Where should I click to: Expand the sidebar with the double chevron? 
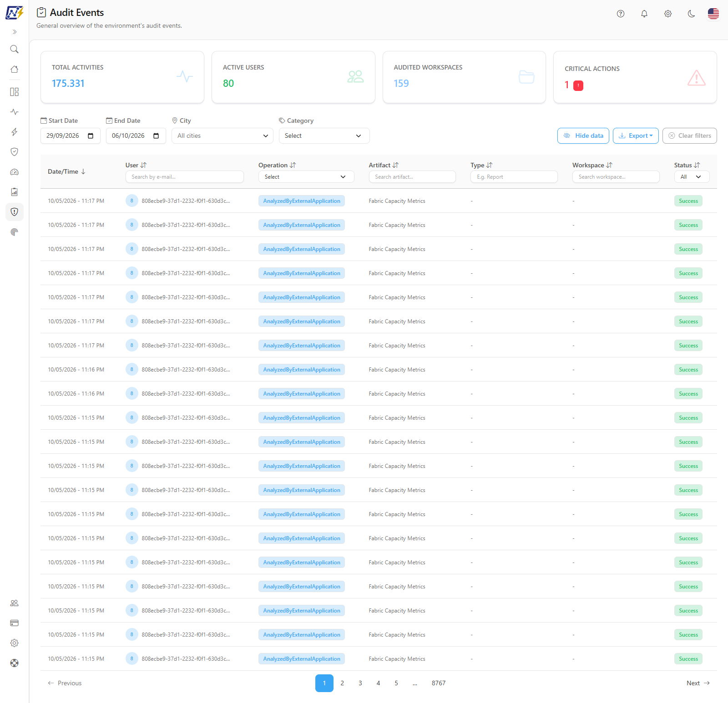(15, 32)
